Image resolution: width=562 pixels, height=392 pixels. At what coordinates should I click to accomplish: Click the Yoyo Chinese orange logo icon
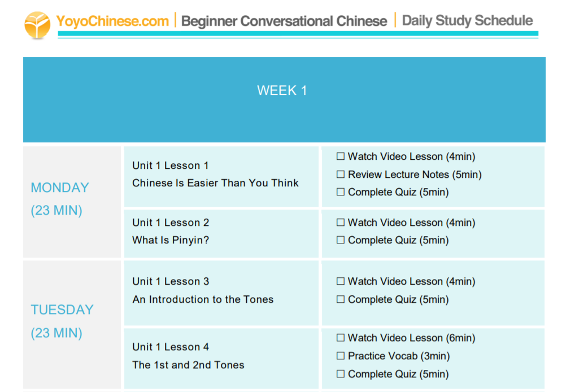coord(37,24)
